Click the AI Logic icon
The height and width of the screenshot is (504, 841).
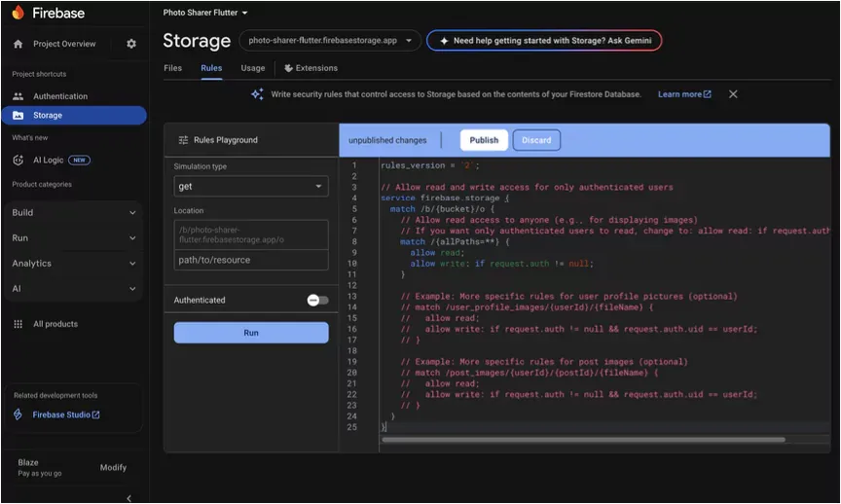(x=18, y=160)
